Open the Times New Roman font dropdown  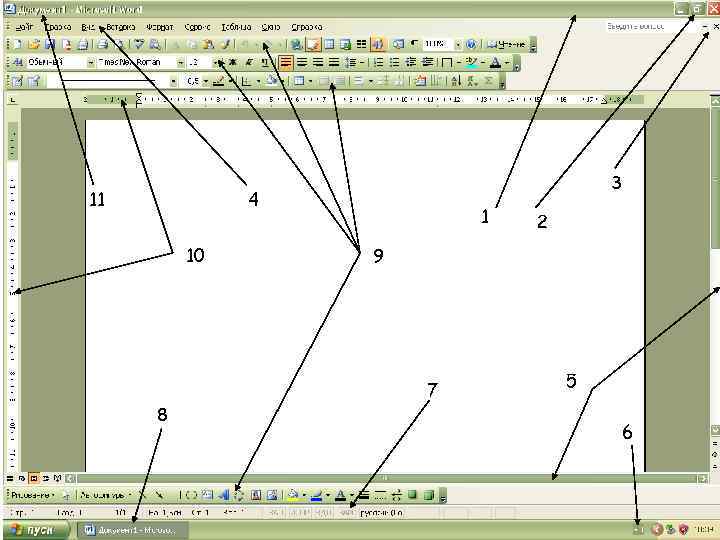click(x=181, y=62)
